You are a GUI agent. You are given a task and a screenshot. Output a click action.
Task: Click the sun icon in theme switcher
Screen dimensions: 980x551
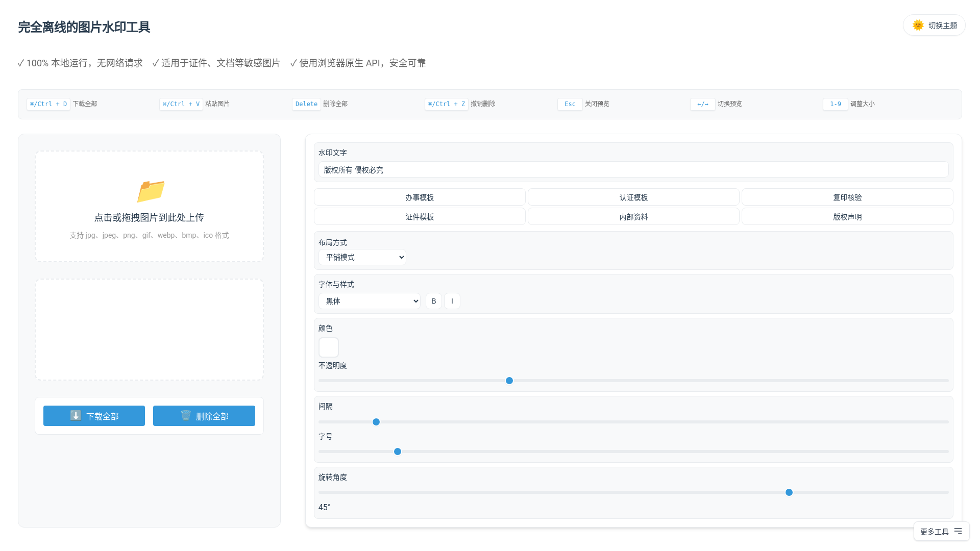coord(918,26)
